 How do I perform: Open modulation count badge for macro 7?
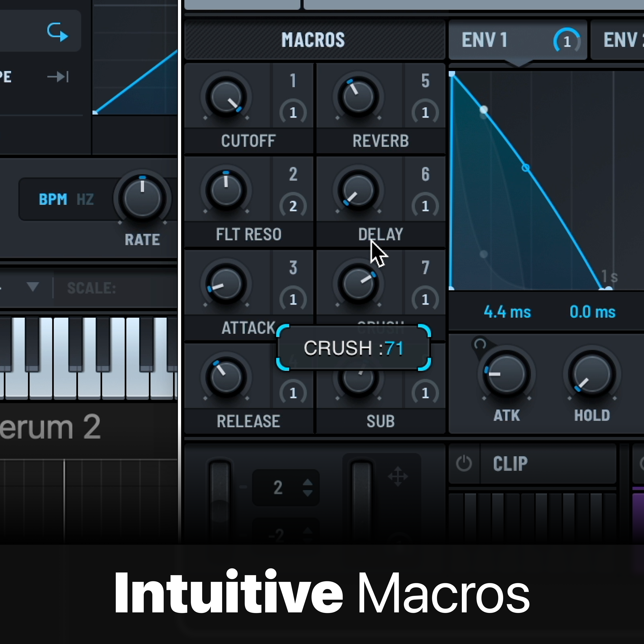tap(425, 299)
